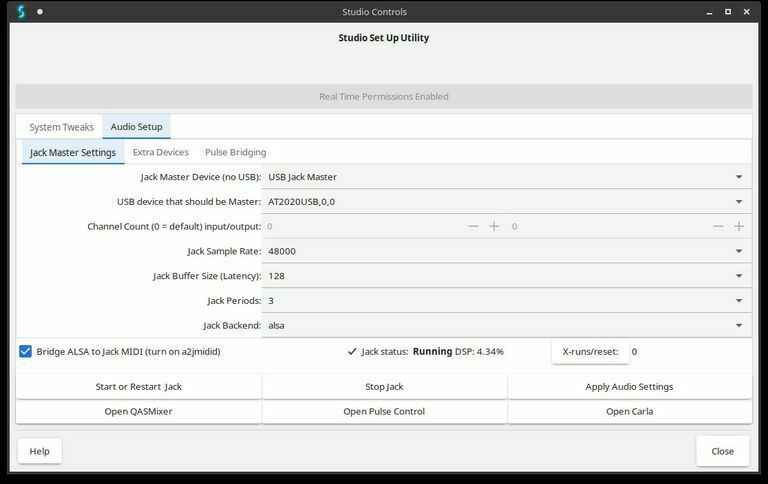768x484 pixels.
Task: Increase output channel count with plus
Action: pos(739,226)
